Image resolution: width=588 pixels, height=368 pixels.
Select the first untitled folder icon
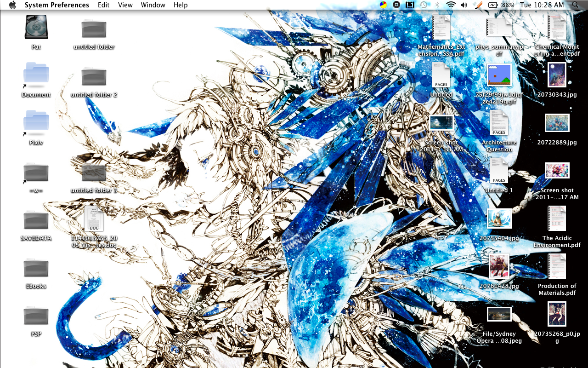click(94, 29)
